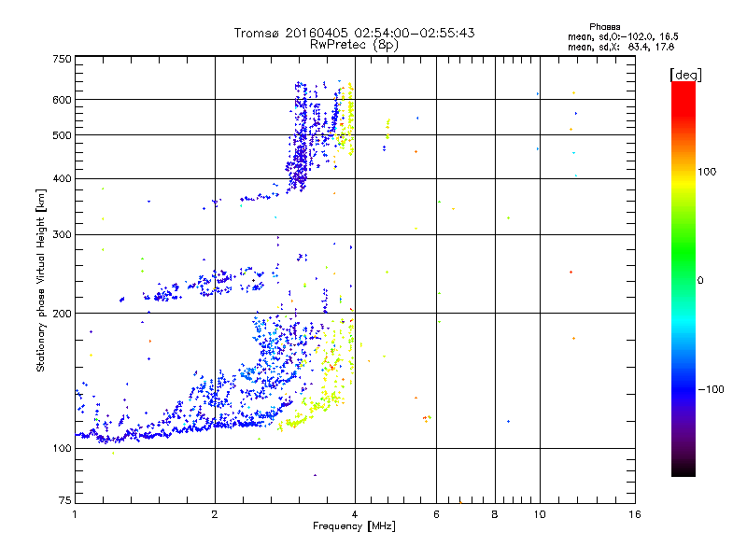Click the '[deg]' colorbar unit label
Viewport: 747px width, 560px height.
685,75
